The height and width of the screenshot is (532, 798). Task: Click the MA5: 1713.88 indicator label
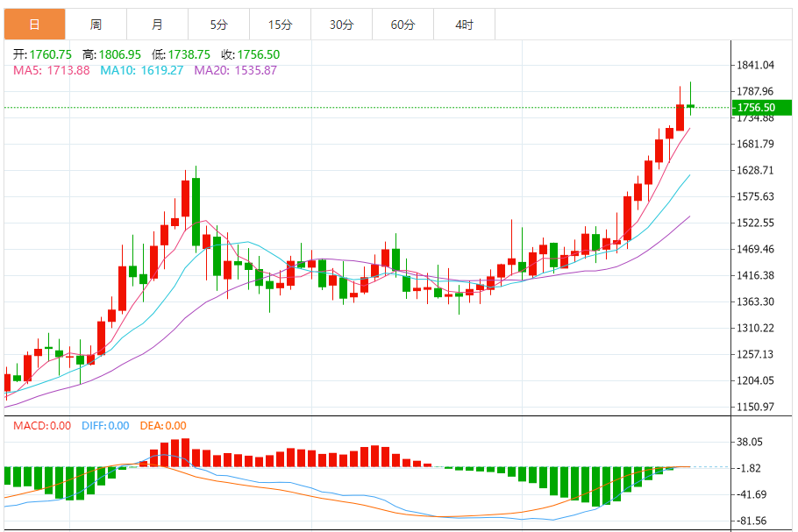51,70
